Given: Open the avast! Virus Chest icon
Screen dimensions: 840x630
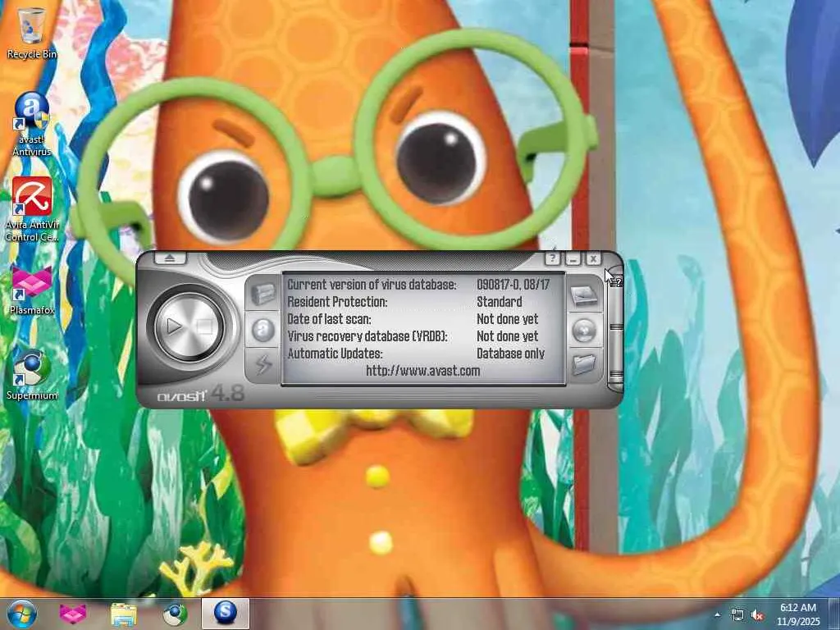Looking at the screenshot, I should [x=263, y=294].
